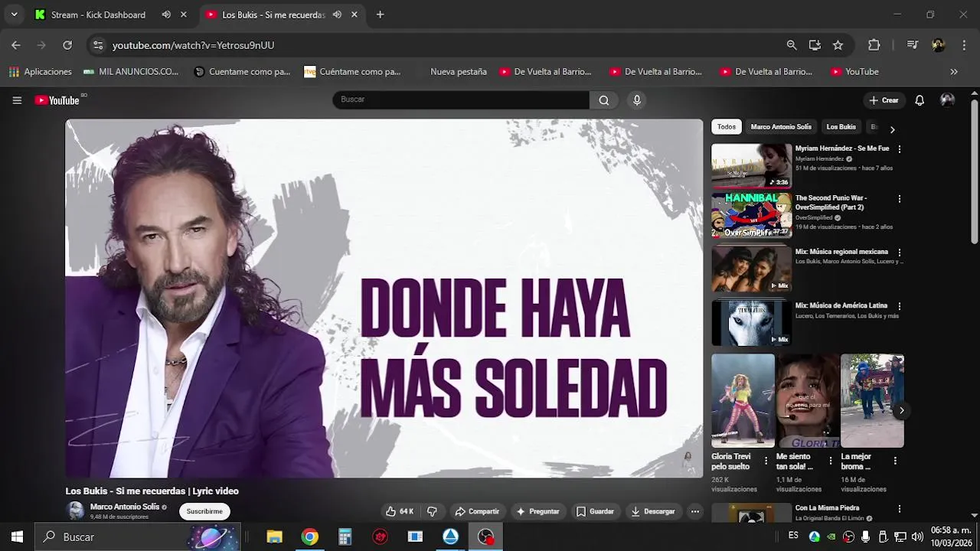Open the La mejor broma short thumbnail
This screenshot has width=980, height=551.
(x=872, y=400)
